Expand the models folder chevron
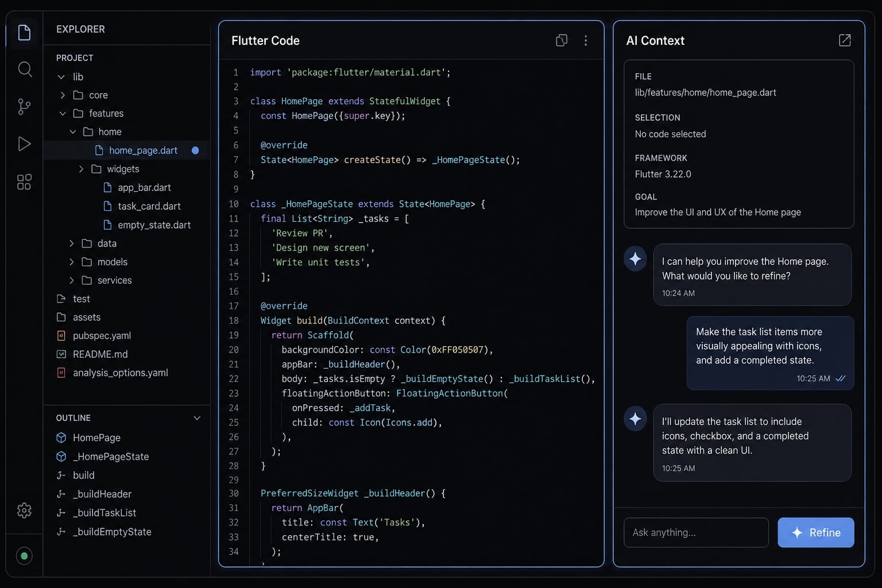The width and height of the screenshot is (882, 588). tap(71, 262)
